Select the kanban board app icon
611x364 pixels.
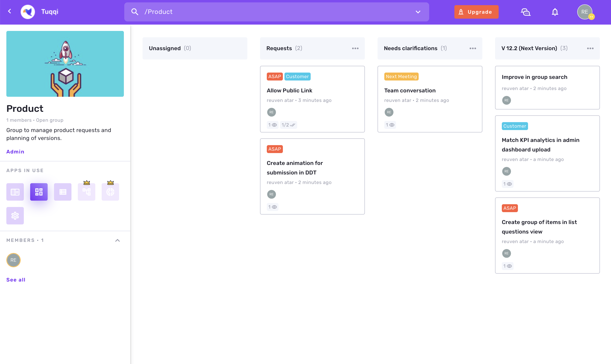(x=39, y=192)
